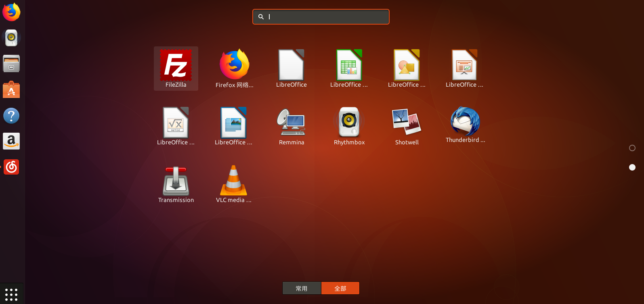Screen dimensions: 644x304
Task: Click the Amazon icon in the dock
Action: [x=11, y=141]
